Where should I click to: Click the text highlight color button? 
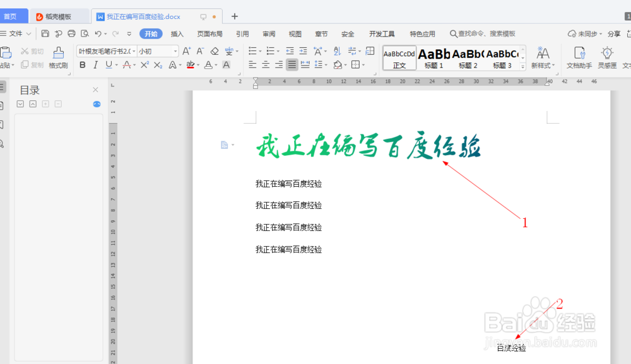click(191, 65)
